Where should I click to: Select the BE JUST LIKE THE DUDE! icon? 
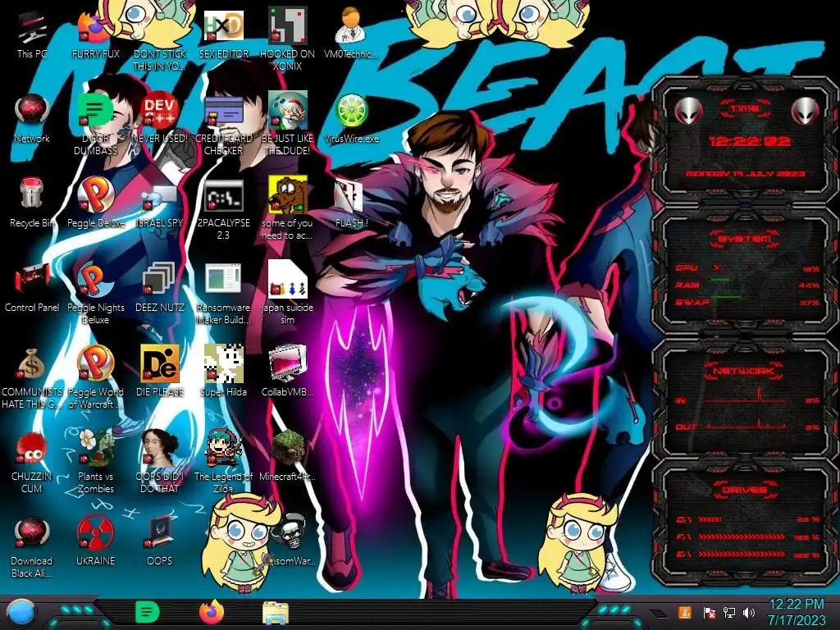point(287,112)
